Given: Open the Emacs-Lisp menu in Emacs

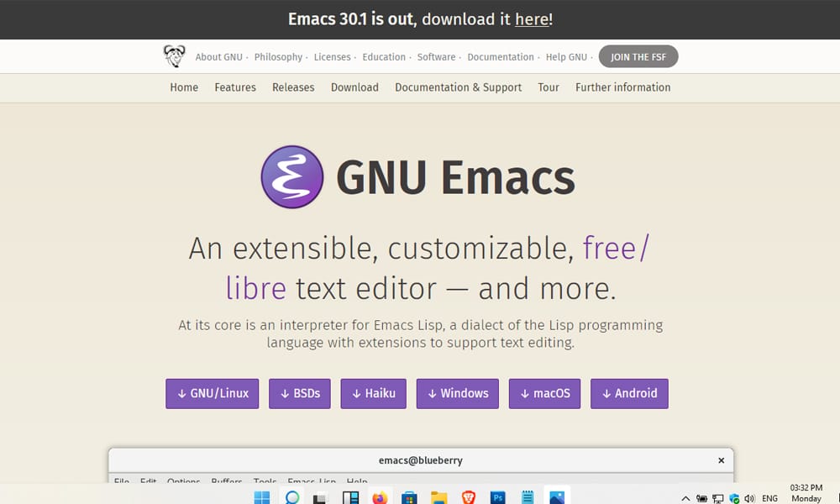Looking at the screenshot, I should click(x=312, y=482).
